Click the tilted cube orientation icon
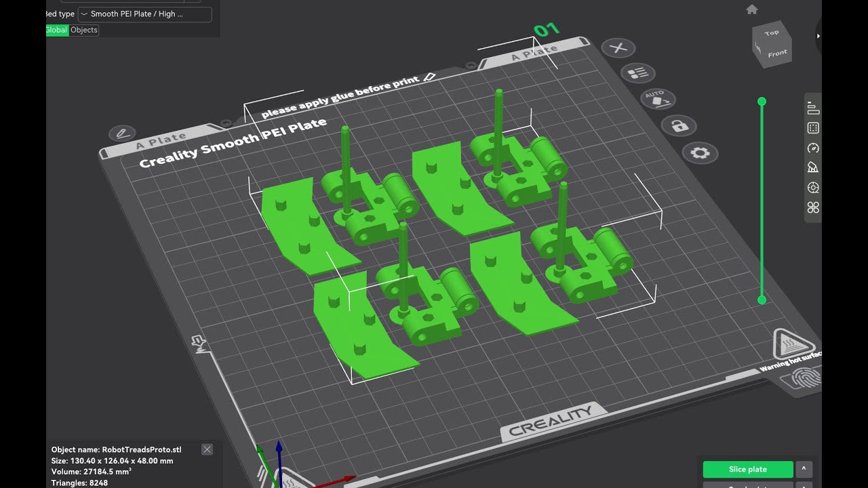This screenshot has width=868, height=488. click(813, 167)
